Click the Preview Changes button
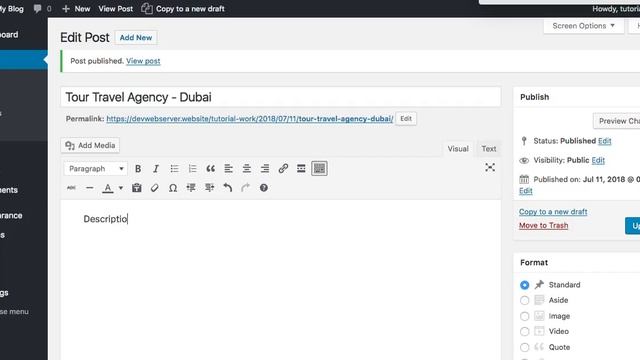 click(616, 121)
